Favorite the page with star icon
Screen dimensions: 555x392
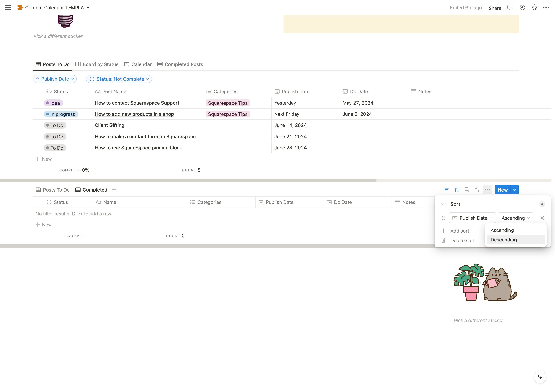coord(534,7)
